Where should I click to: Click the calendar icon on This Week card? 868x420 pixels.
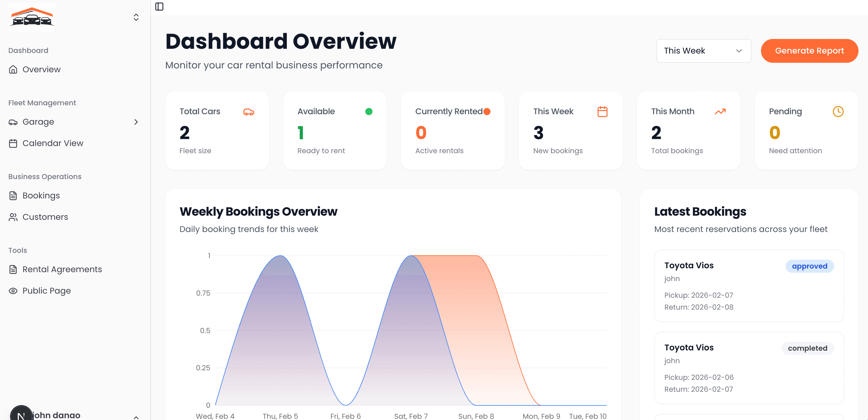click(x=602, y=112)
